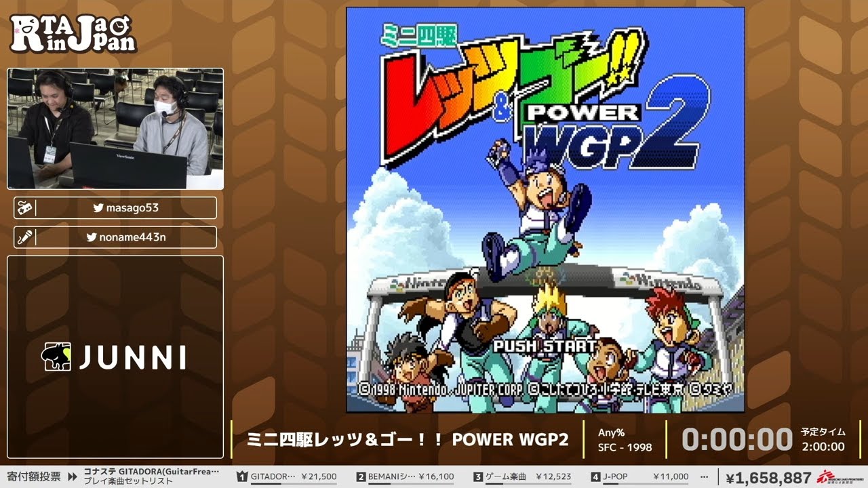
Task: Click the JUNNI sponsor logo icon
Action: pos(56,357)
